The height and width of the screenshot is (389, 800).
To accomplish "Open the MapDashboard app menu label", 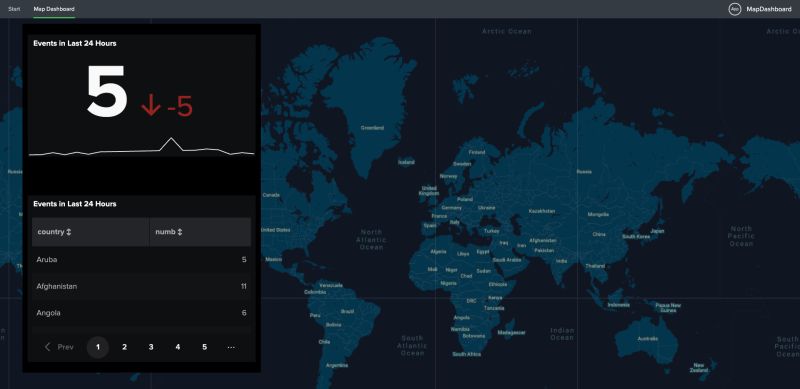I will pos(769,9).
